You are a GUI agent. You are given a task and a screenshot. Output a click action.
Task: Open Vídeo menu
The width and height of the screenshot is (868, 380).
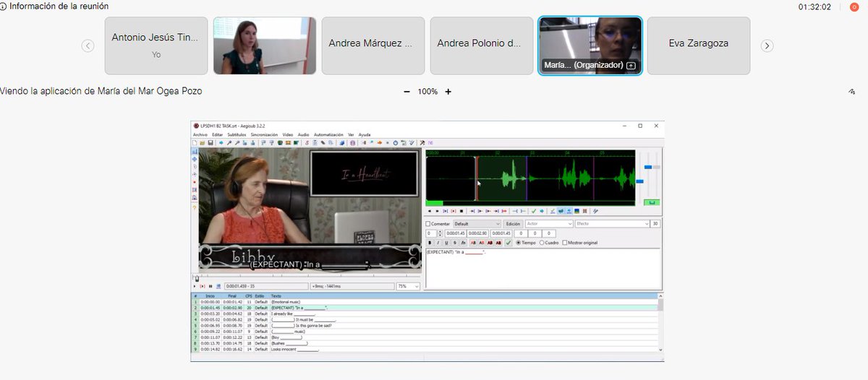[288, 134]
